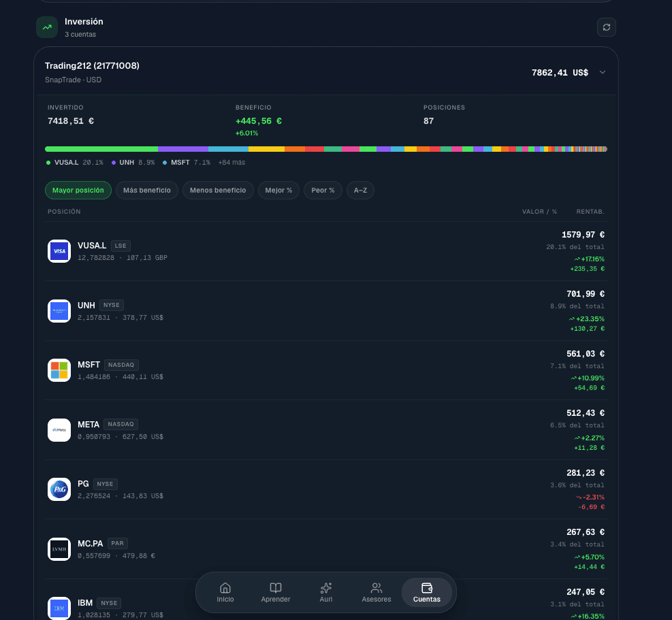Open the META position name

coord(89,424)
